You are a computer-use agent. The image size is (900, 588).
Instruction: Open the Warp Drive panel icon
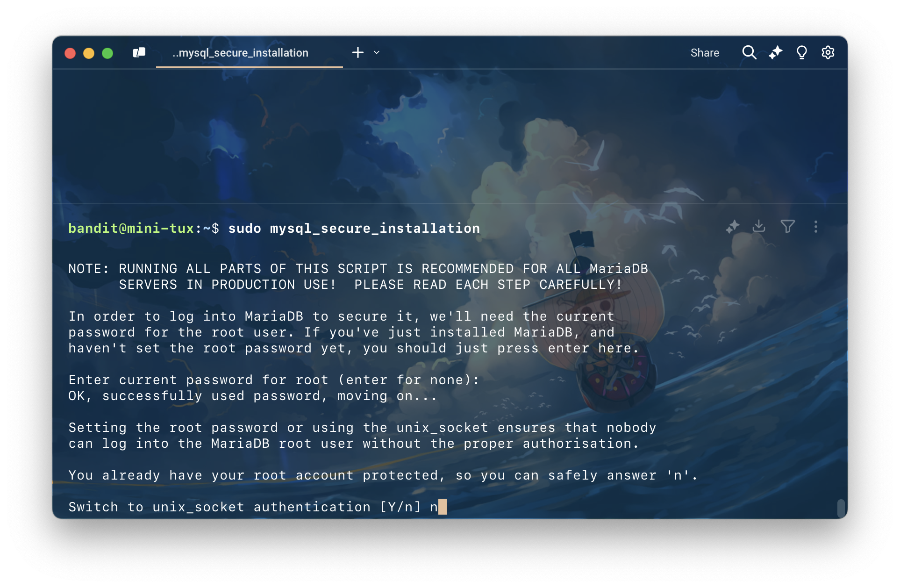[139, 53]
